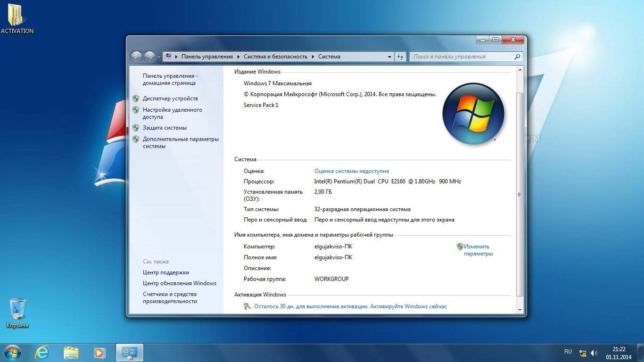
Task: Click shield icon next to Изменить параметры
Action: tap(460, 247)
